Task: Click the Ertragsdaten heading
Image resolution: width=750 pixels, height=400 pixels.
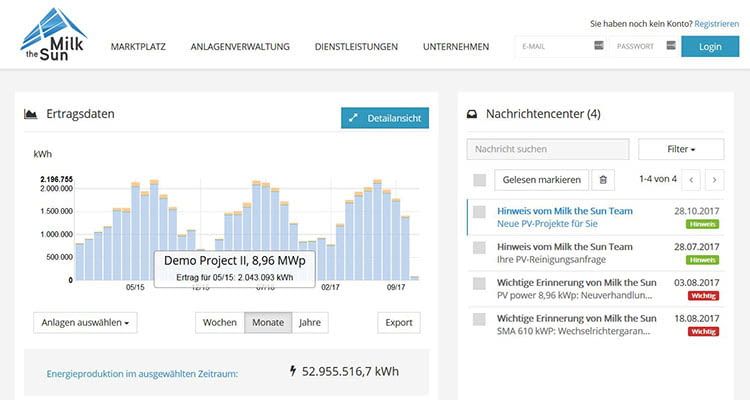Action: tap(80, 114)
